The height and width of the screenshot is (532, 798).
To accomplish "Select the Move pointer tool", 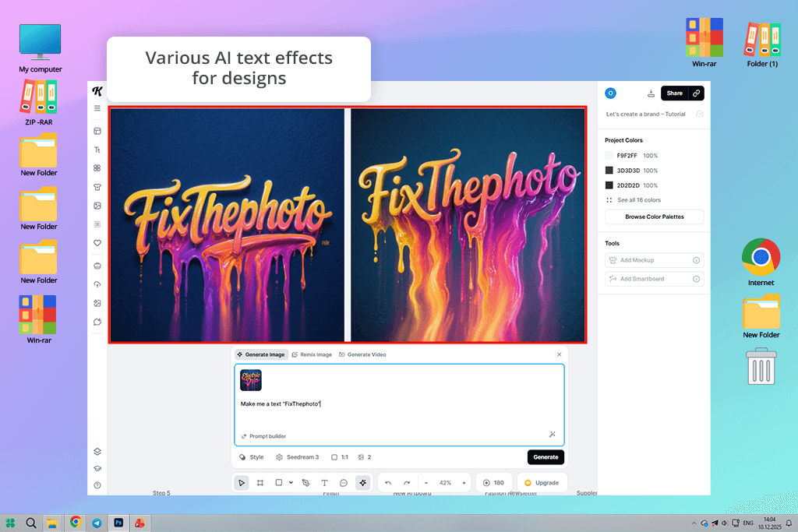I will pos(242,483).
